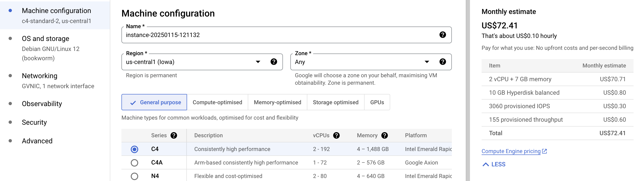Click the page vertical scrollbar
Image resolution: width=644 pixels, height=181 pixels.
tap(468, 90)
